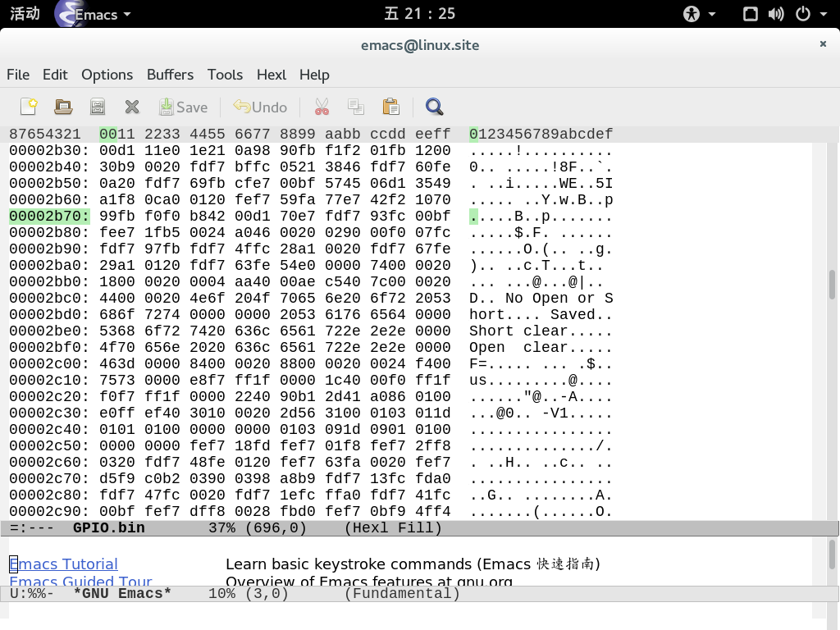
Task: Open the accessibility menu in top bar
Action: [x=699, y=14]
